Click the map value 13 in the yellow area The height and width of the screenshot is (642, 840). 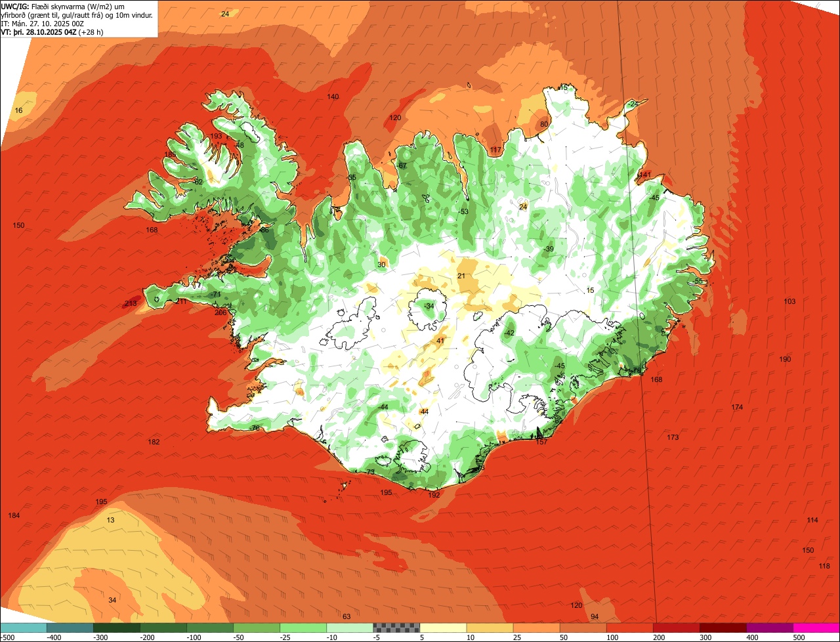(x=110, y=520)
